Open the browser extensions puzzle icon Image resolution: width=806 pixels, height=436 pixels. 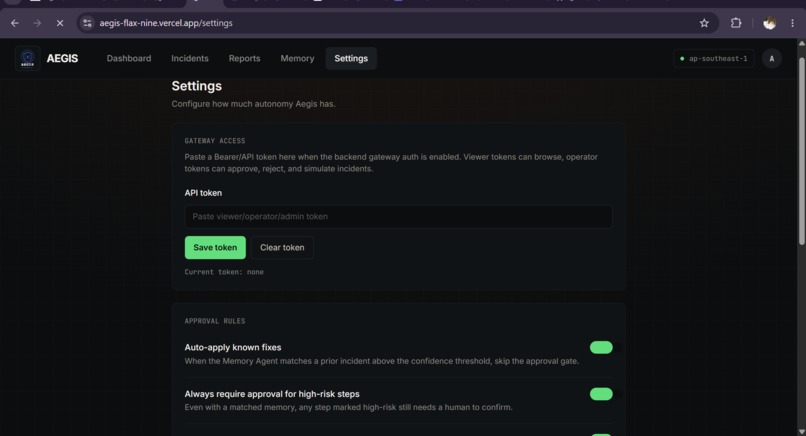pyautogui.click(x=736, y=23)
